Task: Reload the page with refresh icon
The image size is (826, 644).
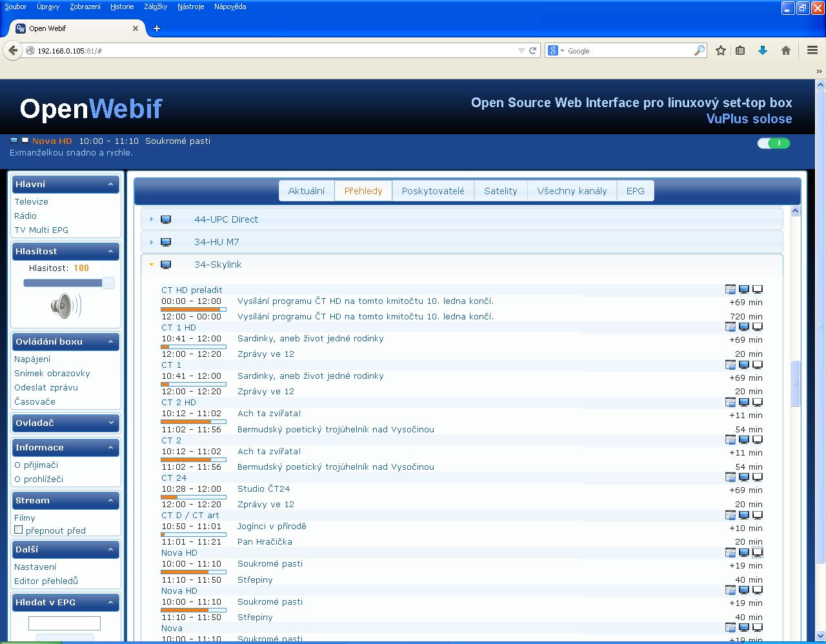Action: (x=533, y=50)
